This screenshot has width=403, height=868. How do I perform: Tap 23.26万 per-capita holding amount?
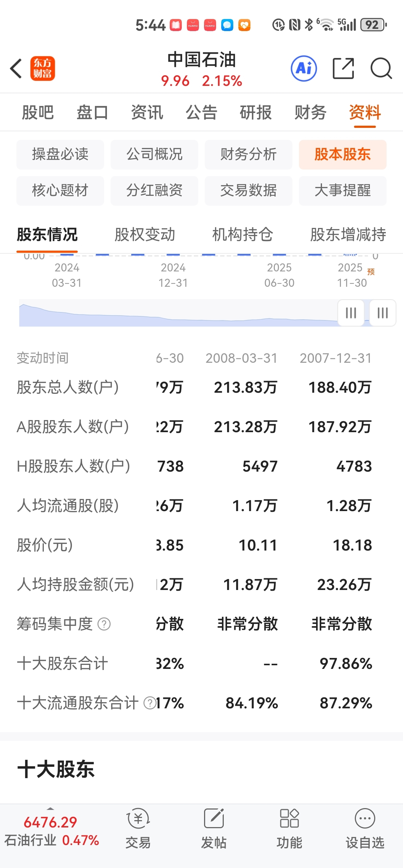(x=345, y=585)
